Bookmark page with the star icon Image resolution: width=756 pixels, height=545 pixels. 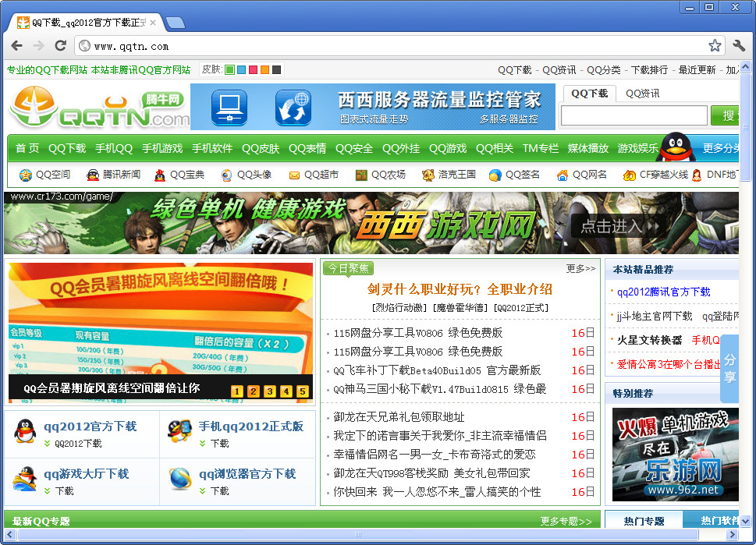(715, 46)
